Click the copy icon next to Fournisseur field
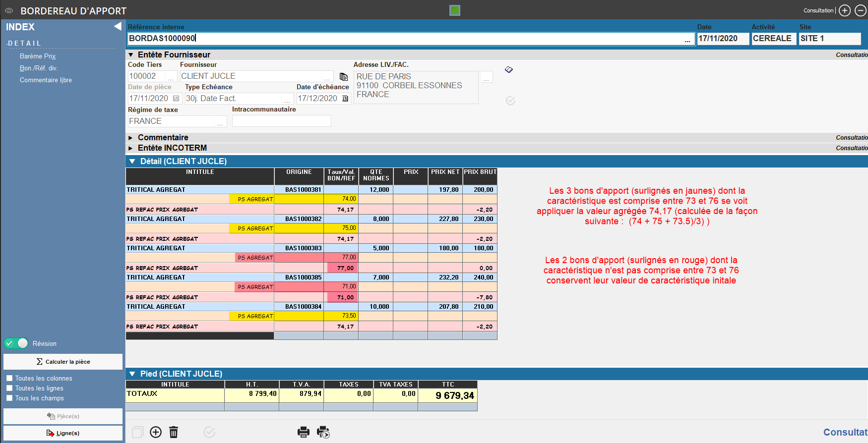868x443 pixels. (x=343, y=77)
